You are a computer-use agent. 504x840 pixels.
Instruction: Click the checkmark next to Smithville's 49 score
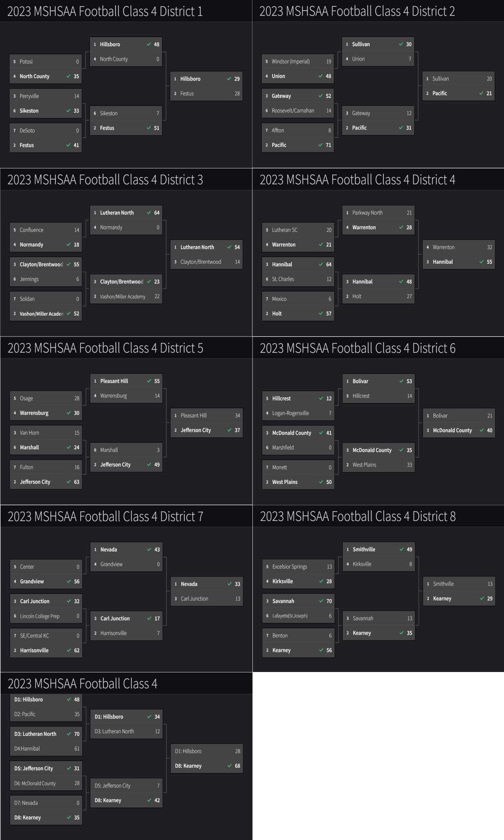402,549
